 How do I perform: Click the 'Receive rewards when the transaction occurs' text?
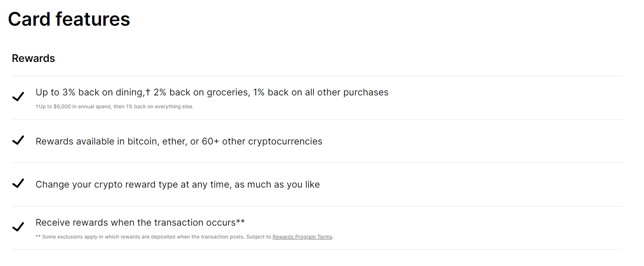coord(135,222)
